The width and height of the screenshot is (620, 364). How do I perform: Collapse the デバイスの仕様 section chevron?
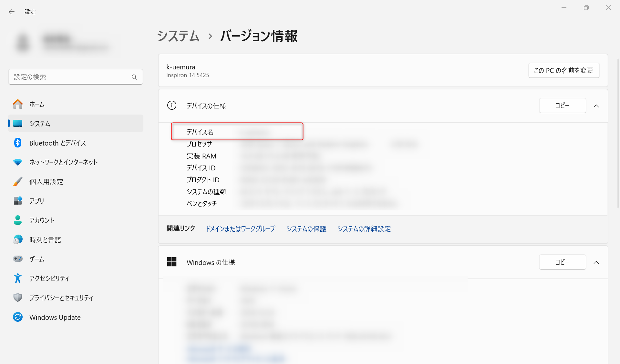(x=596, y=106)
